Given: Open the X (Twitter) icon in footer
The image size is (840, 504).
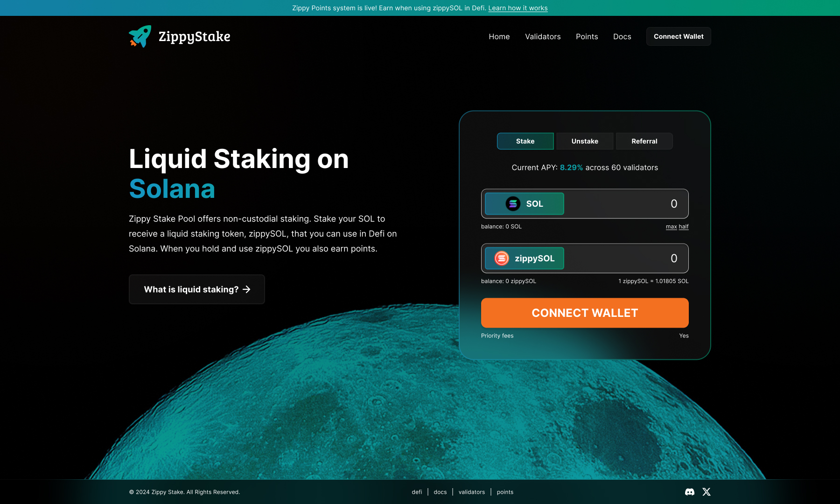Looking at the screenshot, I should [707, 492].
